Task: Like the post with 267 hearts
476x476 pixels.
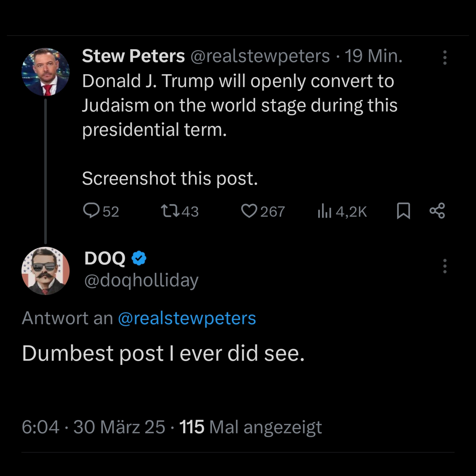Action: (249, 211)
